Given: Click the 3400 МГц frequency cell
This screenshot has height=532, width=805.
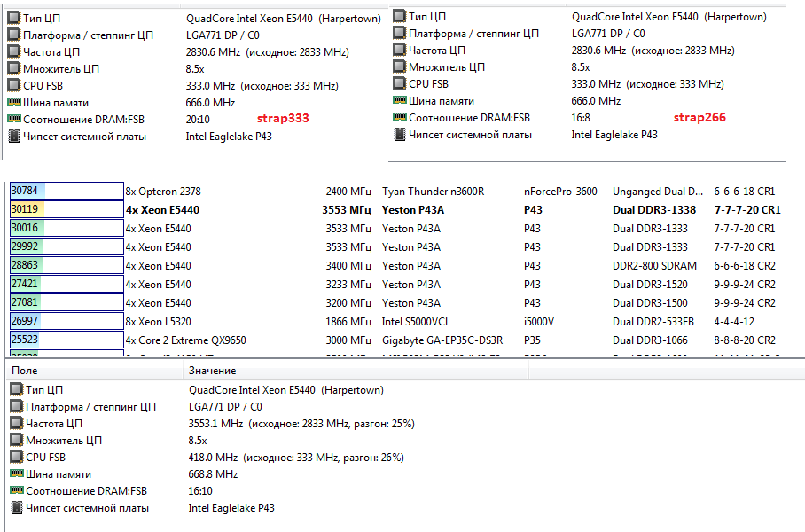Looking at the screenshot, I should point(348,266).
